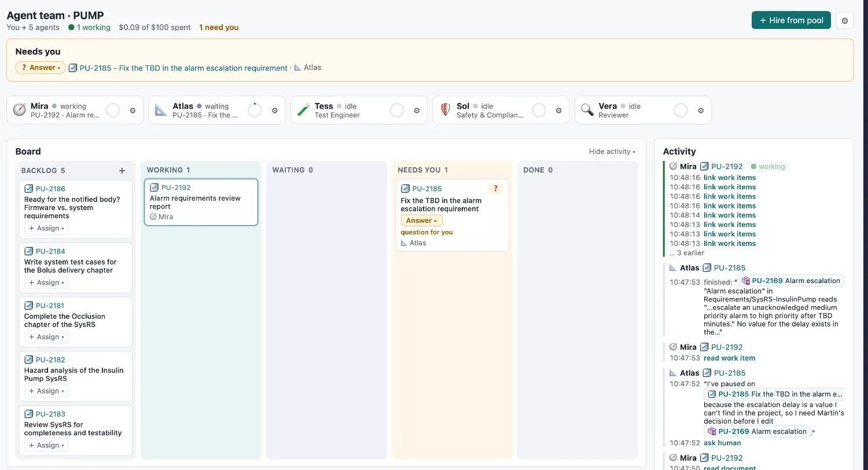The image size is (868, 470).
Task: Click the task icon on PU-2186 card
Action: 29,189
